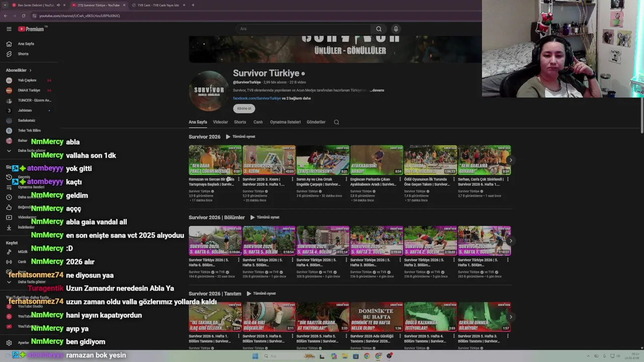Image resolution: width=644 pixels, height=362 pixels.
Task: Open Shorts in the sidebar
Action: pyautogui.click(x=23, y=54)
